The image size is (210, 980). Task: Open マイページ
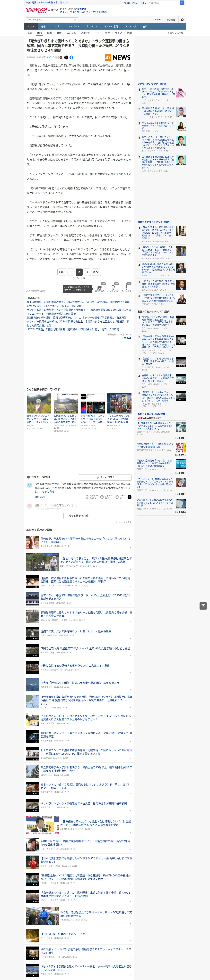click(157, 20)
